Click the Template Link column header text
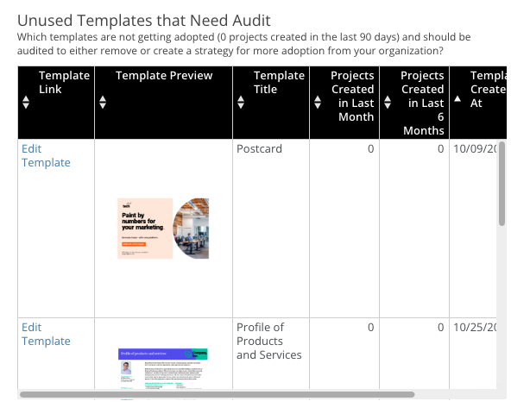The width and height of the screenshot is (530, 420). click(64, 83)
